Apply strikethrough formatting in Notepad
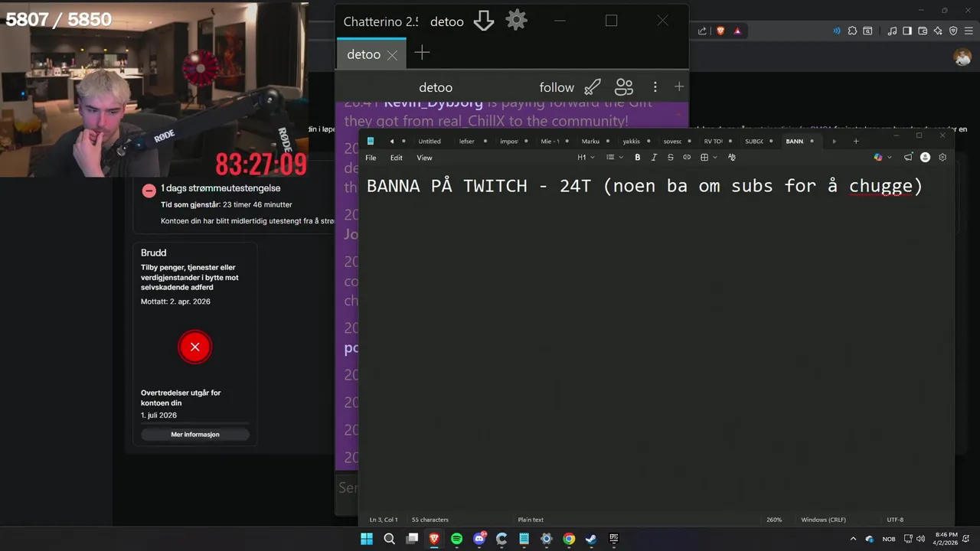This screenshot has height=551, width=980. 670,158
